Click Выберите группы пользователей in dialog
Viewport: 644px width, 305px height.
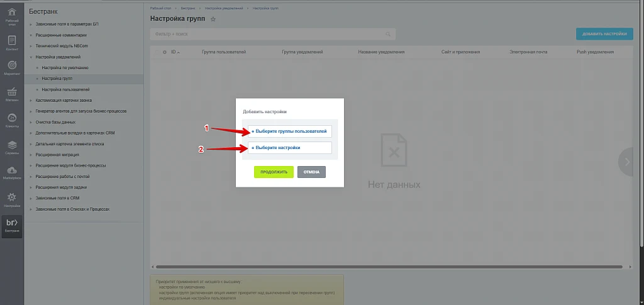(289, 131)
